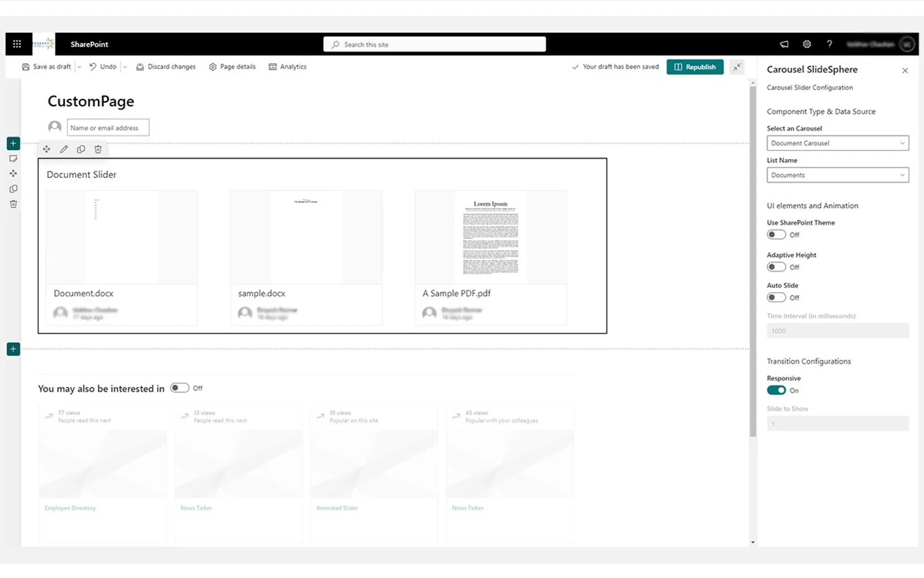The height and width of the screenshot is (578, 924).
Task: Delete the web part with trash icon
Action: [x=98, y=149]
